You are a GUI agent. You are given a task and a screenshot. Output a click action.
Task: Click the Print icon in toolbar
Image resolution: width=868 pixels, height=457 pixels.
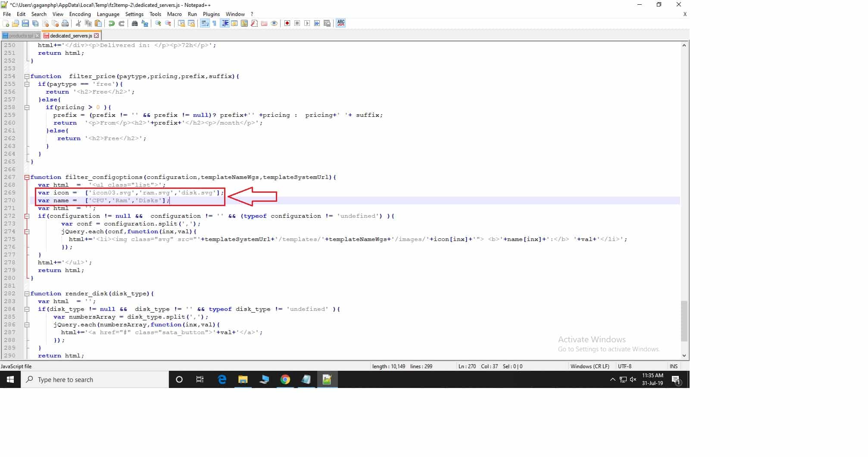point(65,23)
